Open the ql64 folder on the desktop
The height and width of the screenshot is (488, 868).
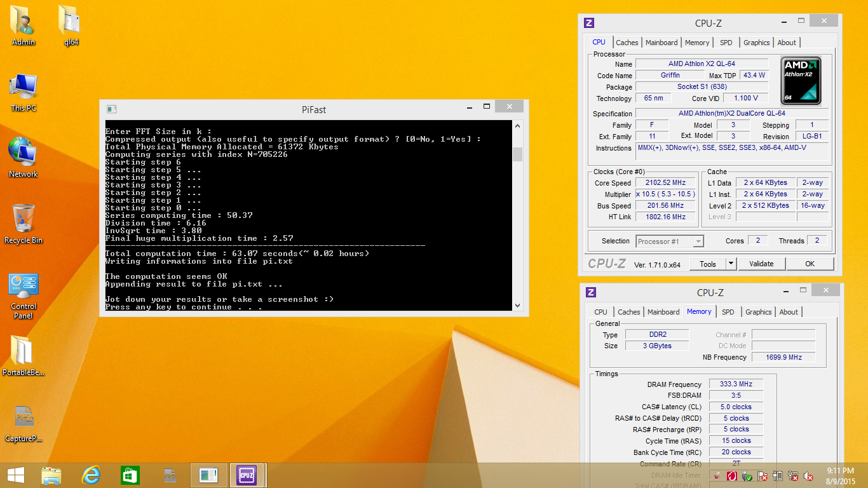(x=71, y=25)
